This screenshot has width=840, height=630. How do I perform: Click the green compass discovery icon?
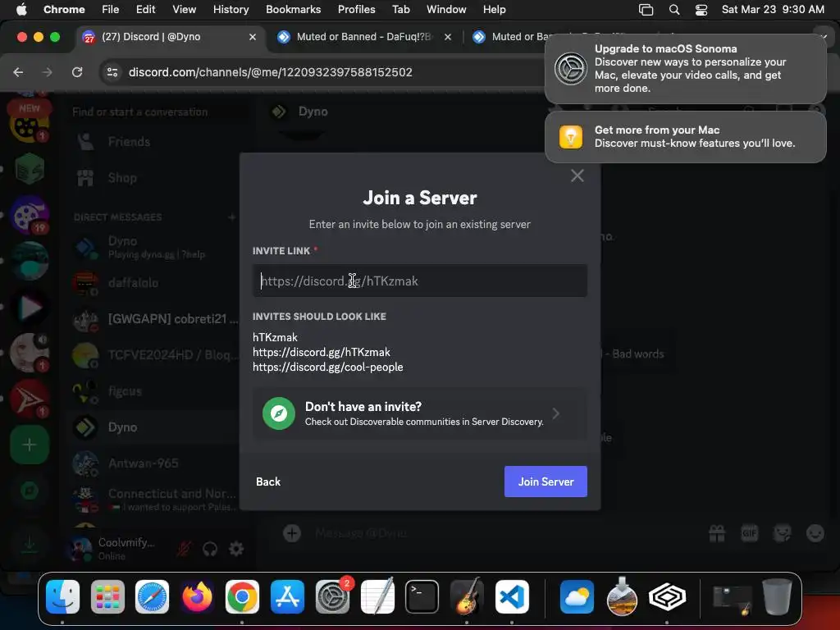click(279, 413)
